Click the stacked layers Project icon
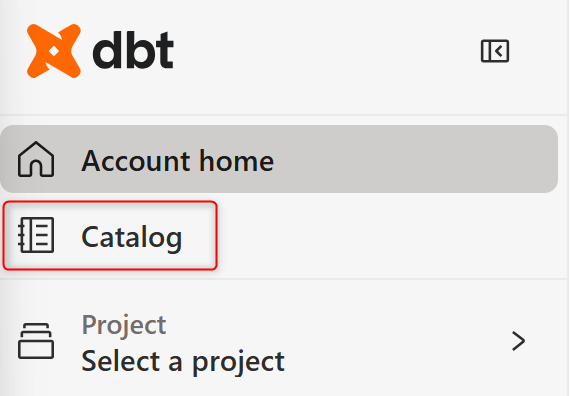 (36, 341)
